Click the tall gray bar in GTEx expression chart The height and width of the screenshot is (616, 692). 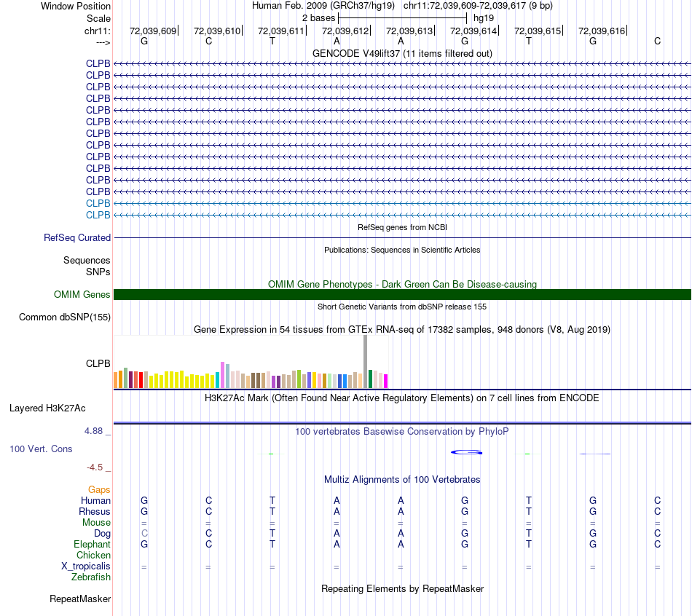[365, 361]
